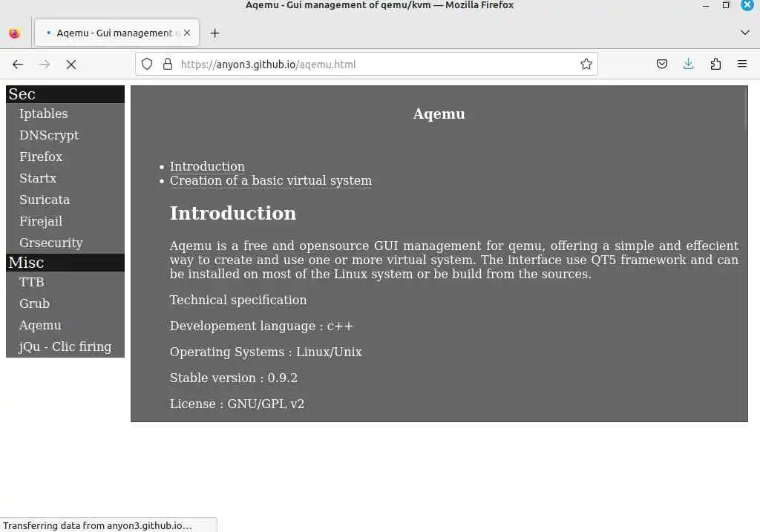Screen dimensions: 760x532
Task: Click the Sec section header
Action: 65,94
